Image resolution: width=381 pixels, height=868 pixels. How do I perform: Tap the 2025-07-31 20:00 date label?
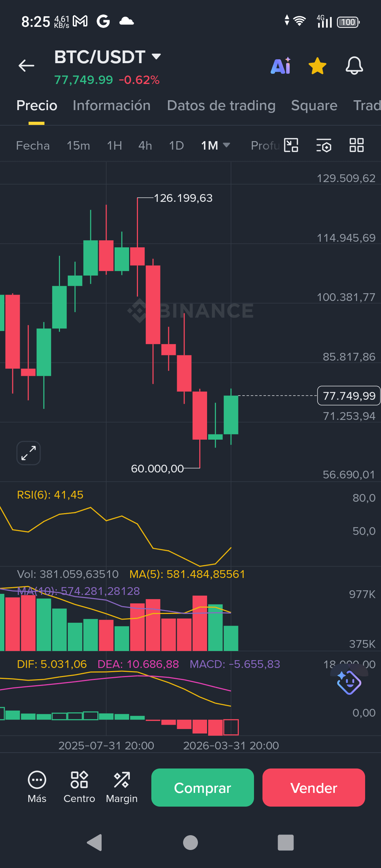point(106,746)
